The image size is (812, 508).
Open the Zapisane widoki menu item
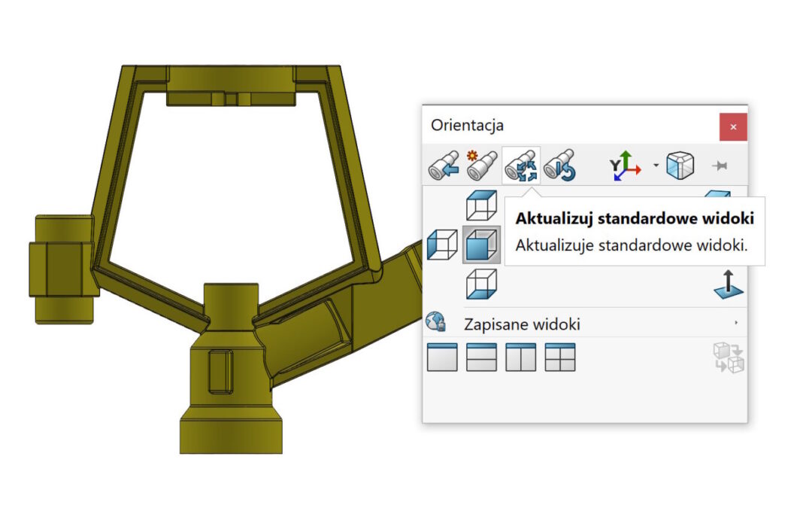pyautogui.click(x=522, y=324)
